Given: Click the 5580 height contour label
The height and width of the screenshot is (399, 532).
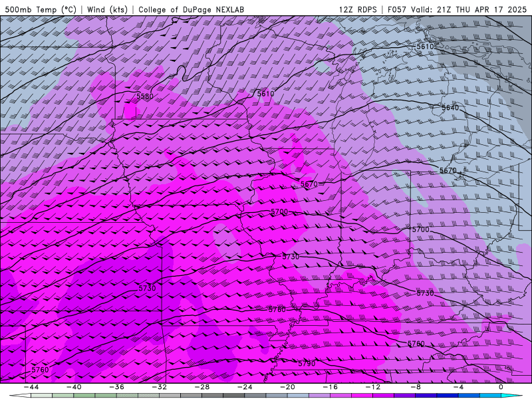Looking at the screenshot, I should coord(145,96).
